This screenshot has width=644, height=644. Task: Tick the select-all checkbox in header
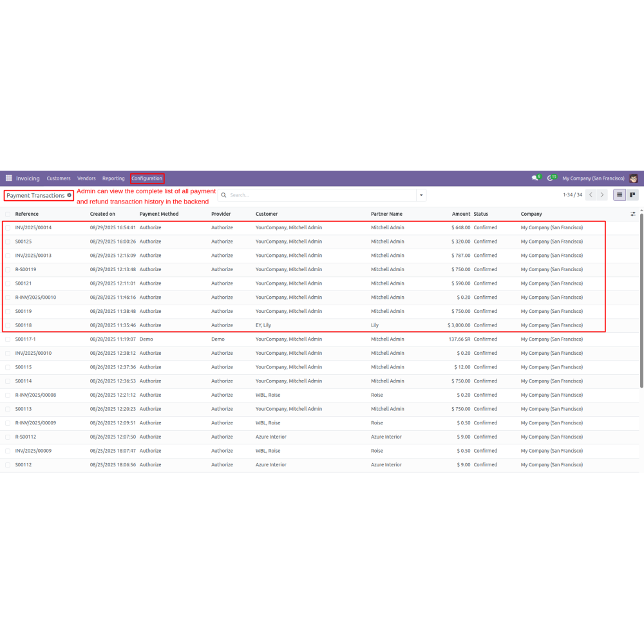(8, 214)
